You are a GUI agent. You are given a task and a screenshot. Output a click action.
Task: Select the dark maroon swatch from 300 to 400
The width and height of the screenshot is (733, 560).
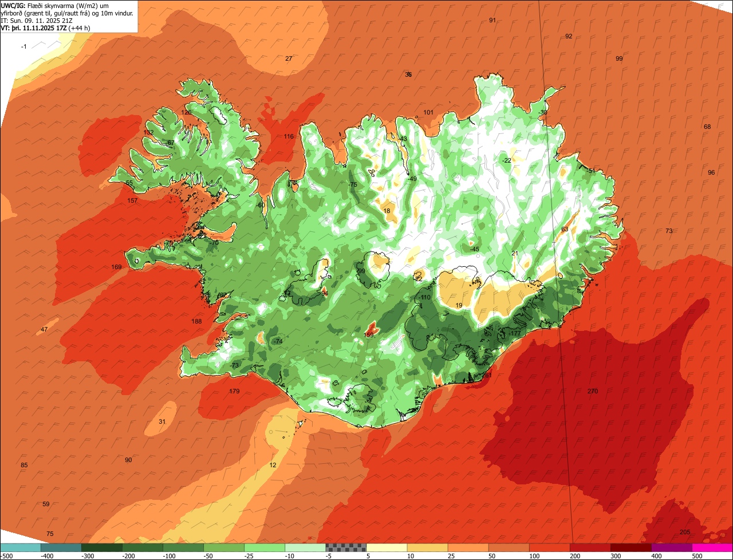click(630, 547)
